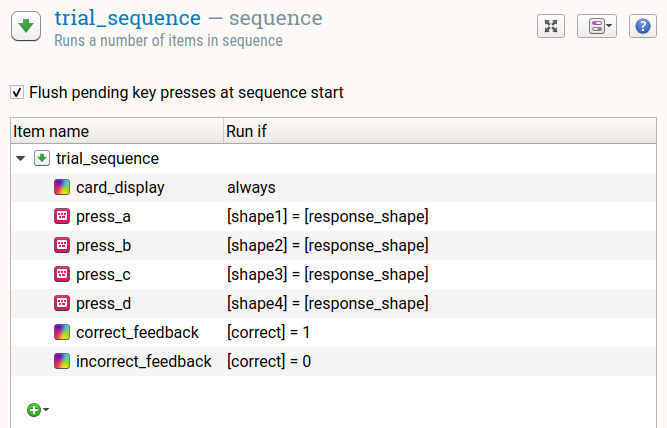The image size is (667, 428).
Task: Collapse the trial_sequence tree arrow
Action: pos(20,159)
